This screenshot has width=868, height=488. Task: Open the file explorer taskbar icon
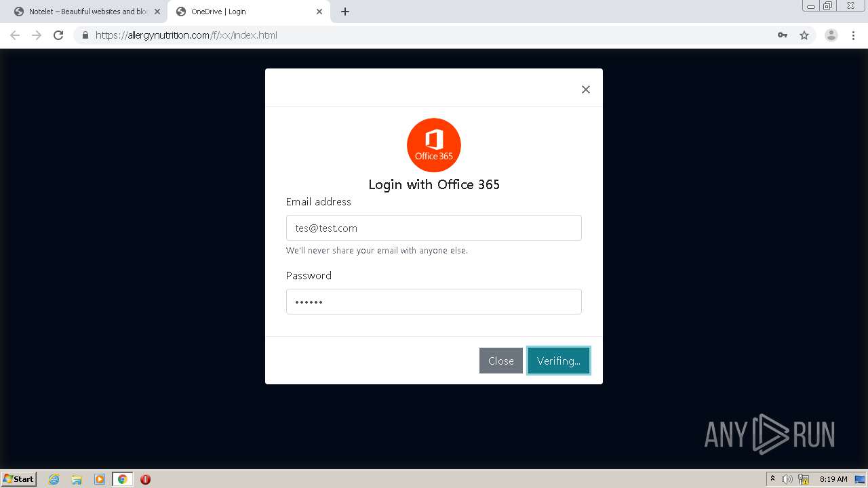click(x=77, y=479)
